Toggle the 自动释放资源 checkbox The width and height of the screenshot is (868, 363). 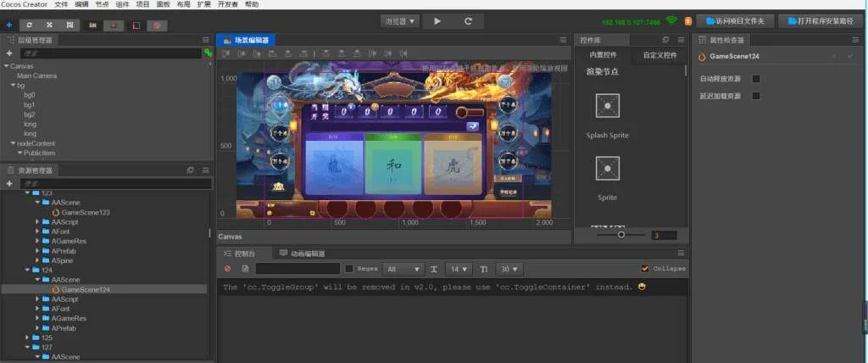pyautogui.click(x=756, y=79)
